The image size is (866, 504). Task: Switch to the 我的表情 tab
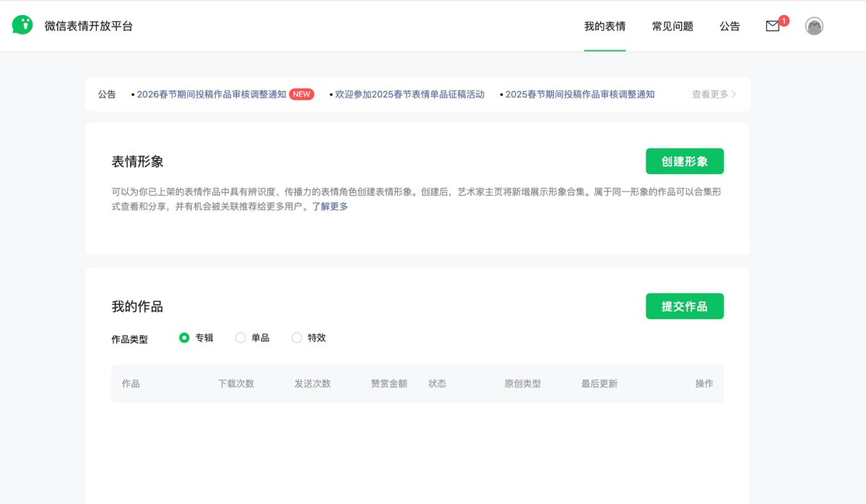click(605, 26)
